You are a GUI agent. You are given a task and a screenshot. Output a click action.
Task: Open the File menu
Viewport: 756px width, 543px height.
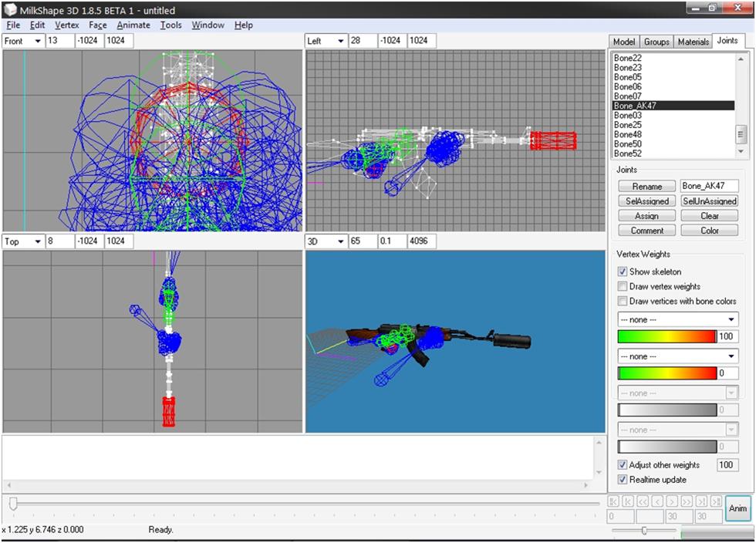[13, 25]
